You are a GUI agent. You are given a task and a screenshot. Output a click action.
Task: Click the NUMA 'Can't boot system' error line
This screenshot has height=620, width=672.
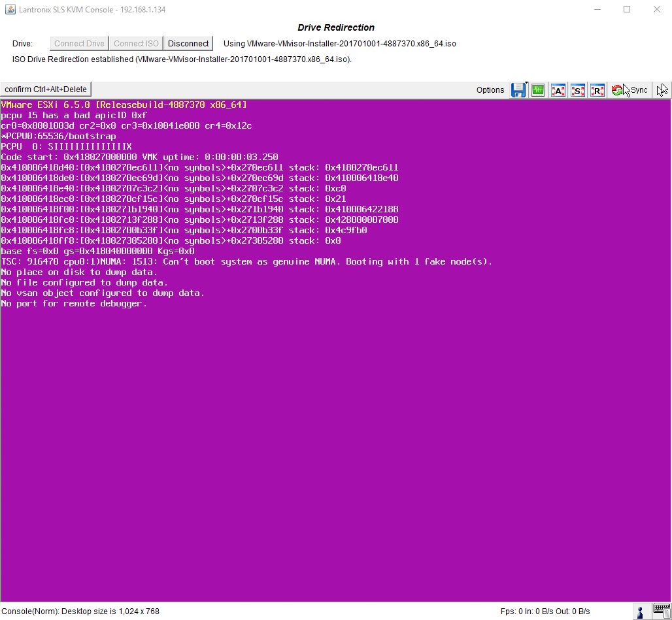tap(246, 261)
